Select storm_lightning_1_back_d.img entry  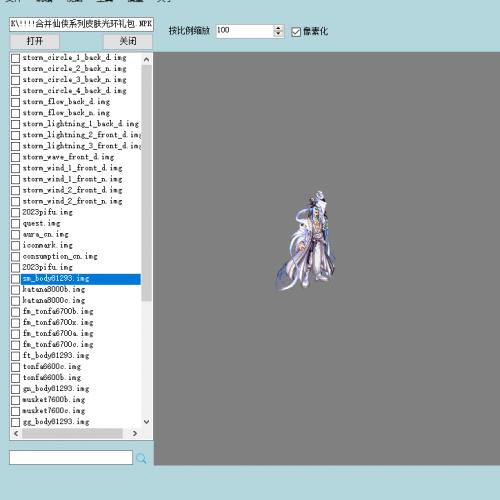pyautogui.click(x=81, y=124)
